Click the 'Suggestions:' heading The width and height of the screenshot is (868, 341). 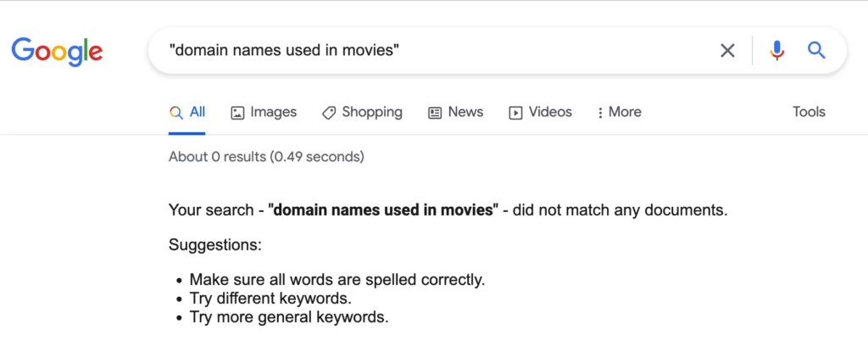[215, 246]
